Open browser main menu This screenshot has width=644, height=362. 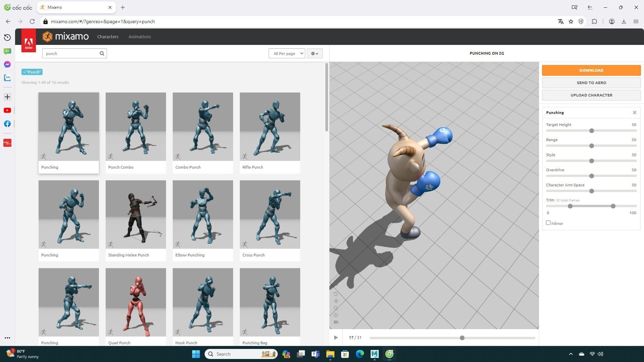[x=636, y=21]
